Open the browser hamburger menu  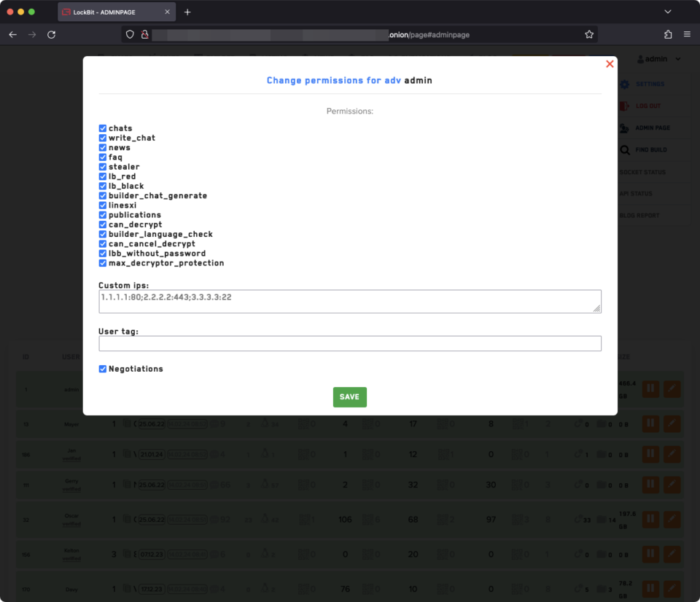click(x=687, y=34)
